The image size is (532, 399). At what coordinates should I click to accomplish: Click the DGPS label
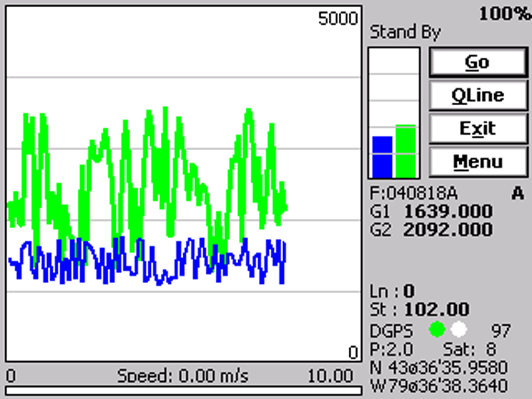coord(391,330)
